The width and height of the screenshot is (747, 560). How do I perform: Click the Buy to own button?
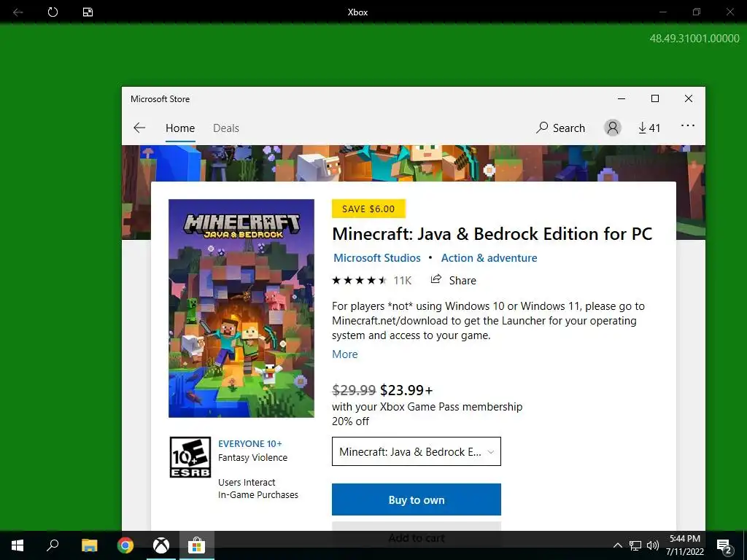pos(417,499)
